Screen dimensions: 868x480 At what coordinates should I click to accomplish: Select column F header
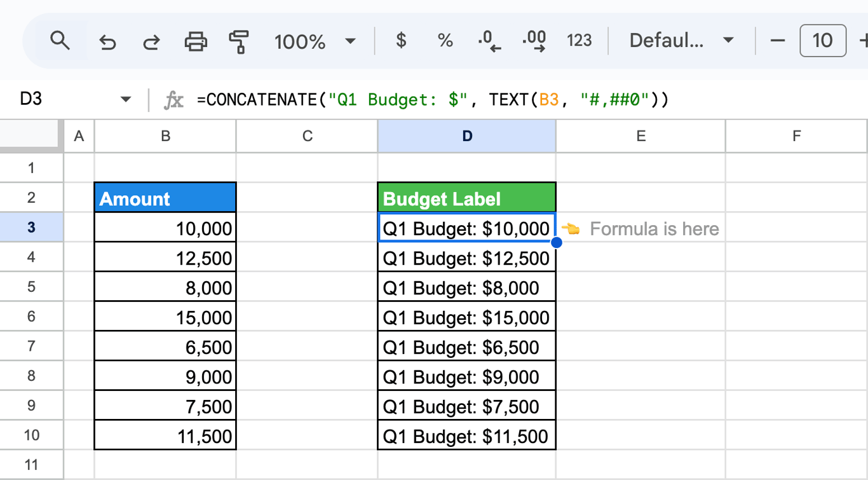tap(797, 136)
